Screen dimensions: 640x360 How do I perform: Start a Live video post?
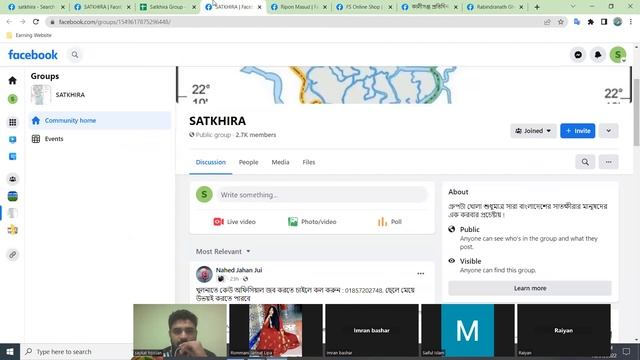click(234, 222)
